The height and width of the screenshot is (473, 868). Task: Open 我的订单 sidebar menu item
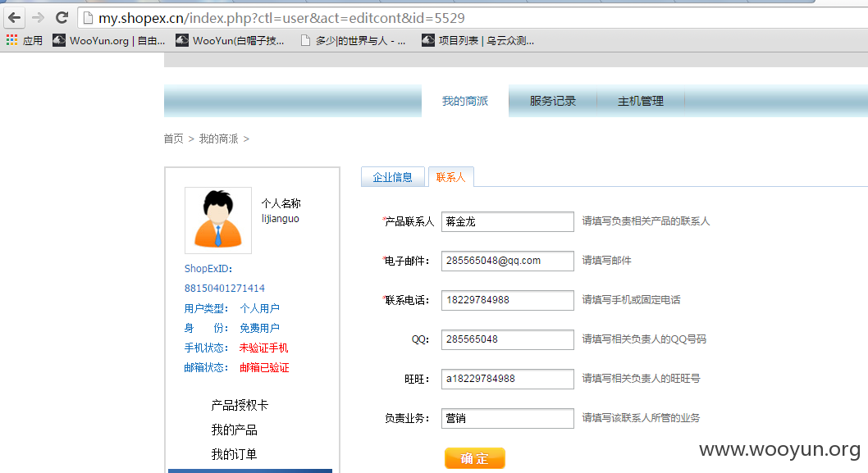coord(234,454)
